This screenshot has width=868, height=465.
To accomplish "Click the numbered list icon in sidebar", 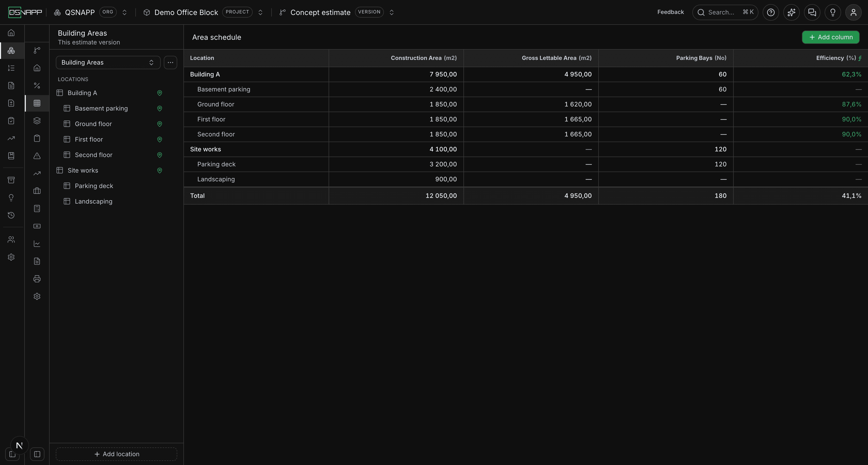I will (11, 68).
